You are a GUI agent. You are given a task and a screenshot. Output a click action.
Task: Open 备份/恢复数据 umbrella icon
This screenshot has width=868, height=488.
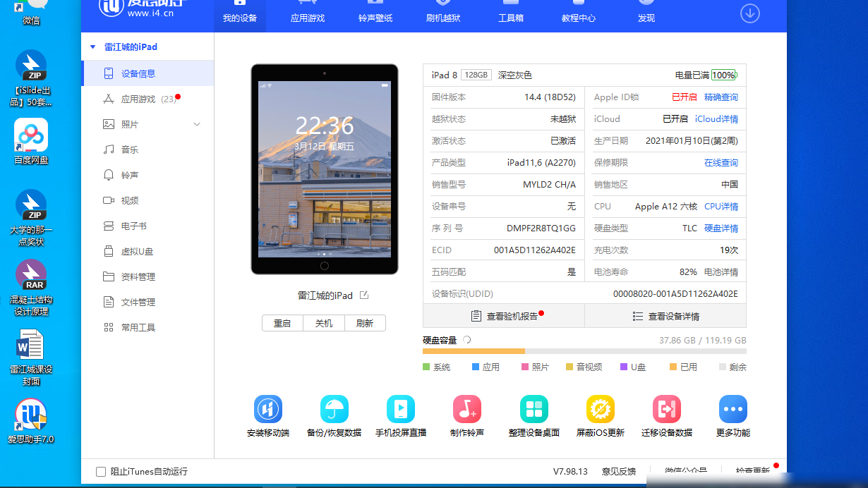(334, 409)
